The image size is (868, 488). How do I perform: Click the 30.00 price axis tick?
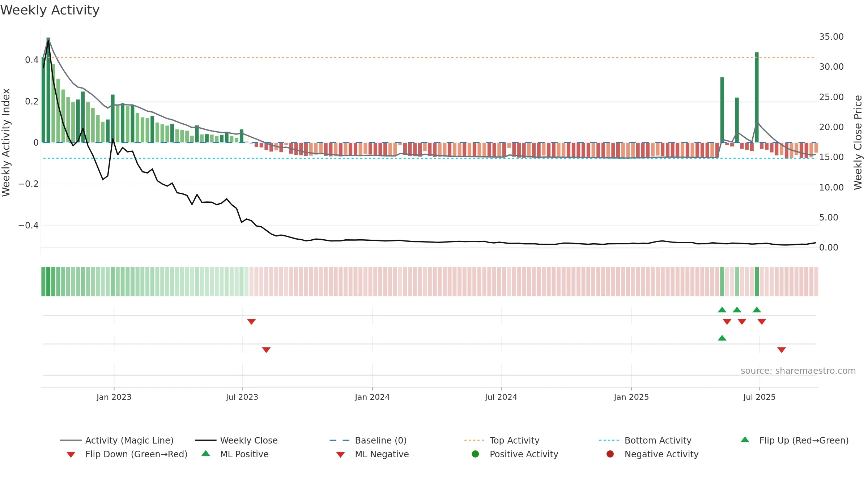pyautogui.click(x=831, y=67)
